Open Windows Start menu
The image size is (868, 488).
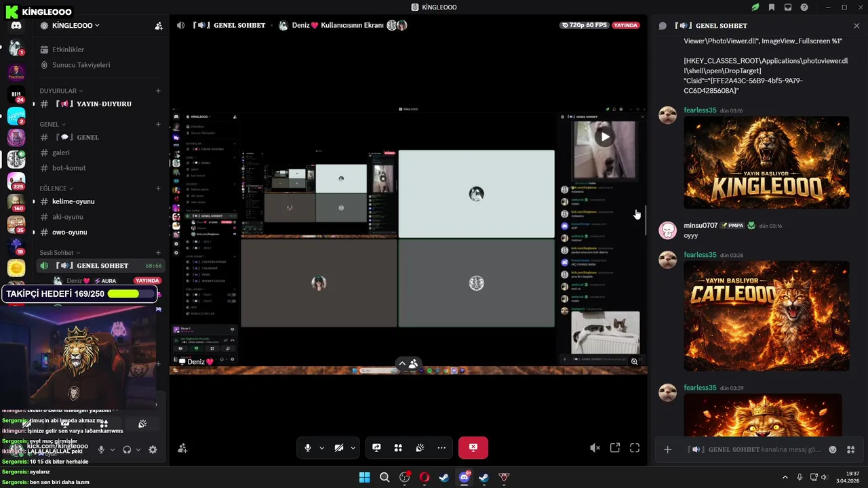[364, 477]
